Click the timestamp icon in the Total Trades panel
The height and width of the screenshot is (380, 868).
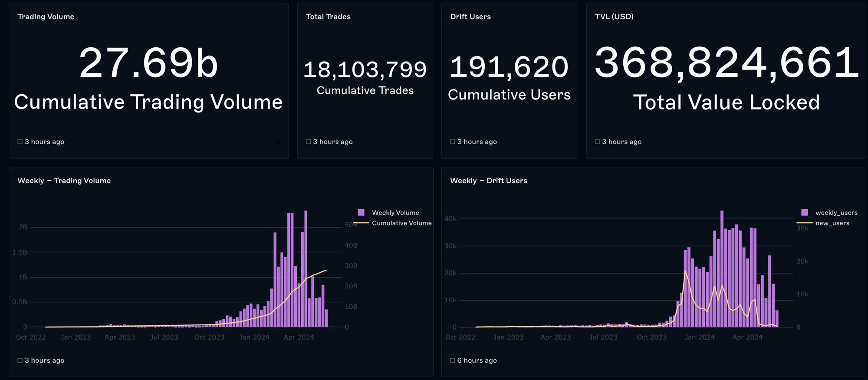(x=308, y=142)
